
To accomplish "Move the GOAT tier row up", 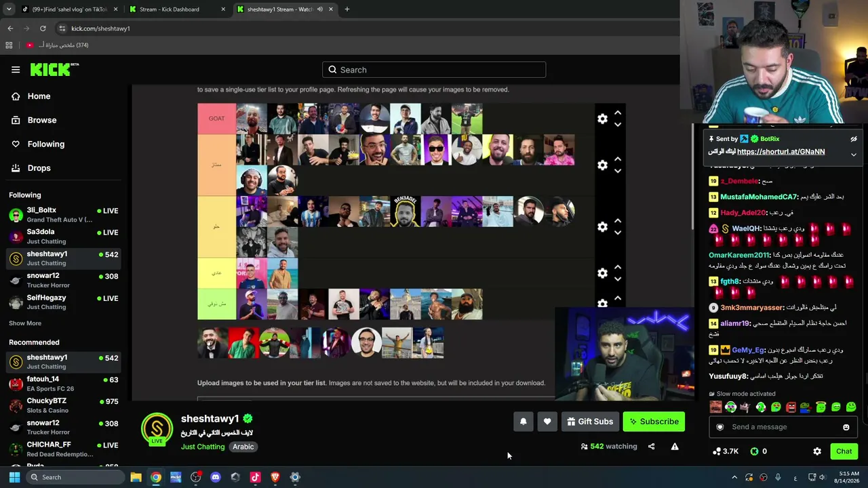I will (x=617, y=113).
